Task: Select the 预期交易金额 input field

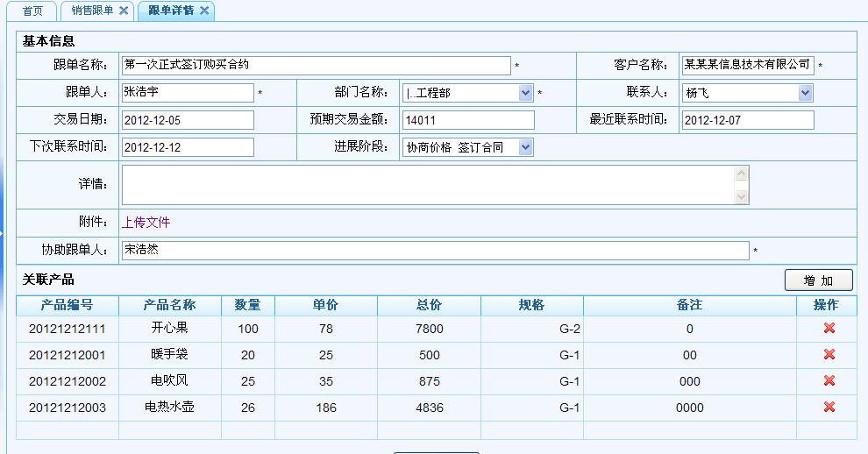Action: (x=468, y=120)
